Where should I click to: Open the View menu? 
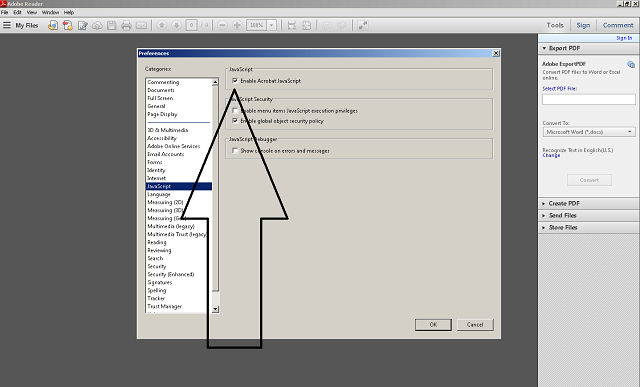point(32,12)
